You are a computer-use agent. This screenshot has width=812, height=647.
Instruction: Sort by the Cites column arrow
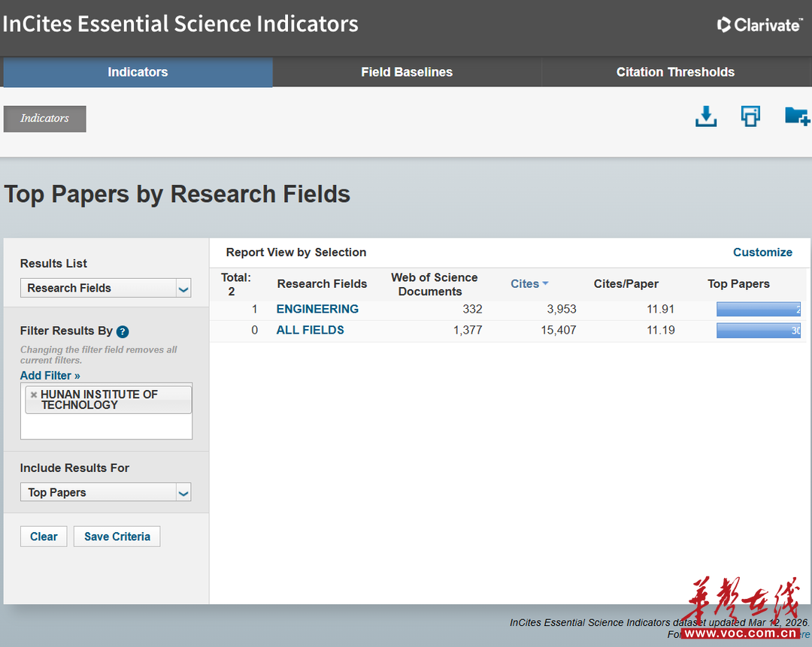[545, 283]
